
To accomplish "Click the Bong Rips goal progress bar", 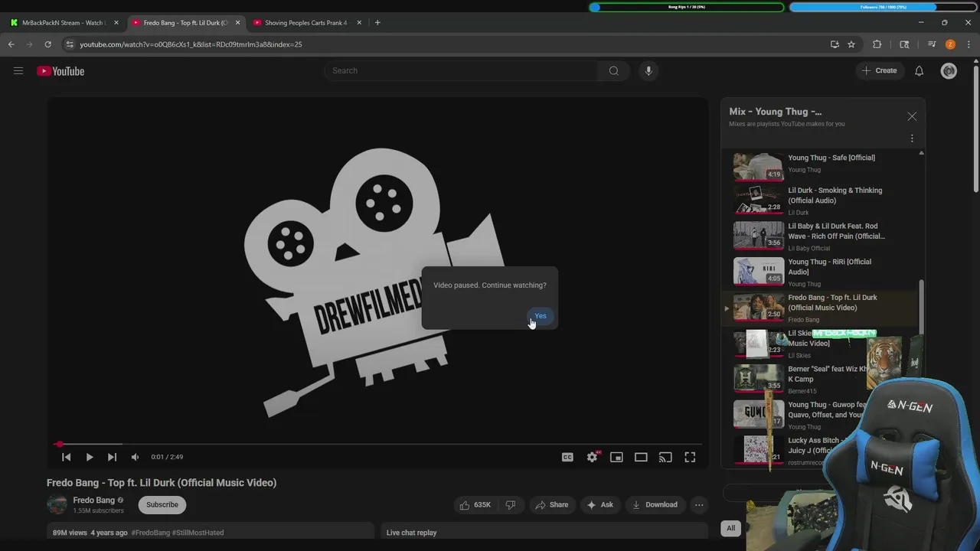I will 687,7.
